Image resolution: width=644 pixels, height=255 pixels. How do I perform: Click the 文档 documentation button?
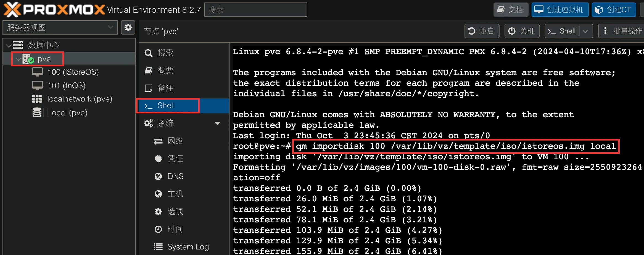pyautogui.click(x=511, y=10)
